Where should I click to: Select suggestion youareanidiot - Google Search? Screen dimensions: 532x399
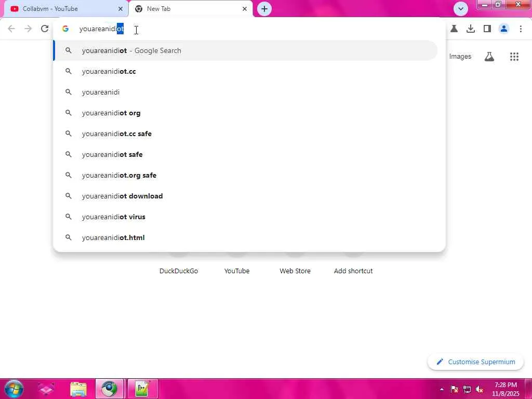click(246, 50)
